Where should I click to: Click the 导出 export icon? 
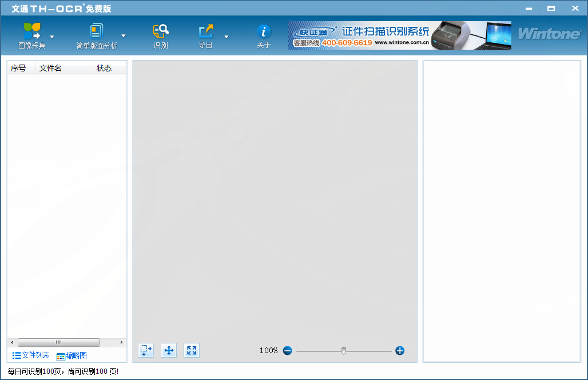206,31
